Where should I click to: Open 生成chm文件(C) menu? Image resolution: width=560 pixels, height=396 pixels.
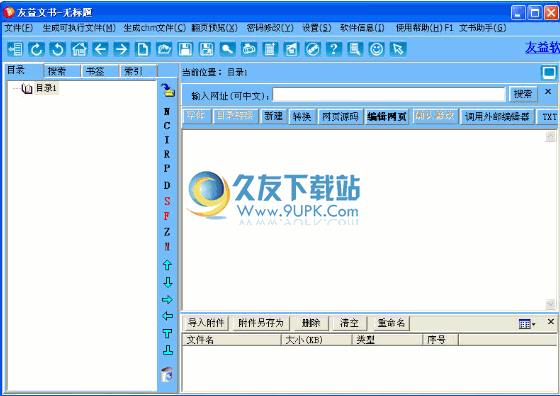pyautogui.click(x=154, y=28)
